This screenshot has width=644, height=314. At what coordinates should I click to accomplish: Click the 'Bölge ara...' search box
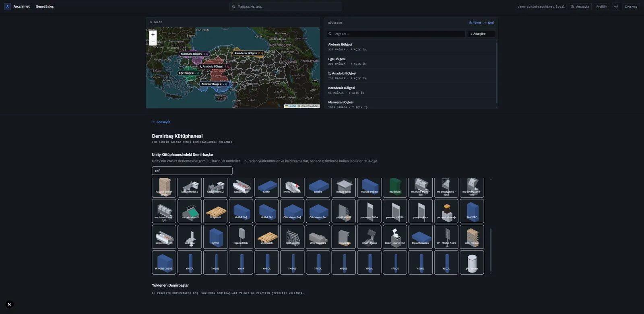tap(396, 34)
